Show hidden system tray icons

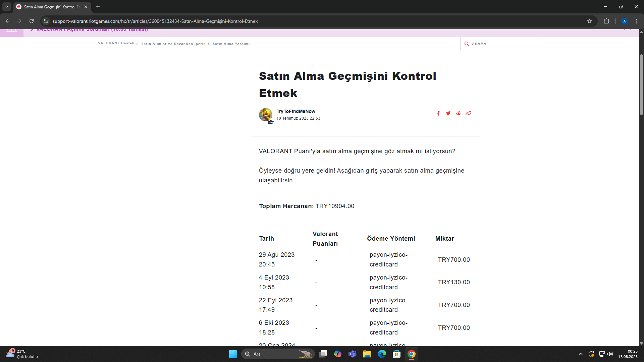[581, 354]
